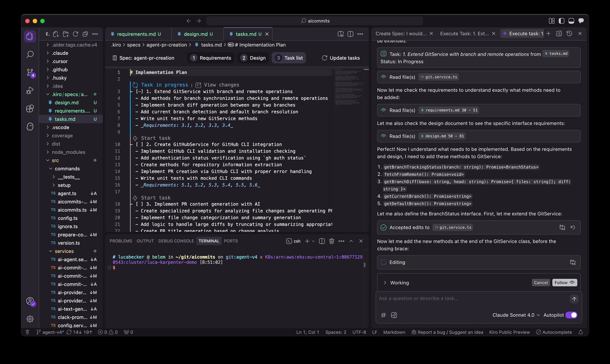Click inside the Ask a question input field

tap(454, 298)
